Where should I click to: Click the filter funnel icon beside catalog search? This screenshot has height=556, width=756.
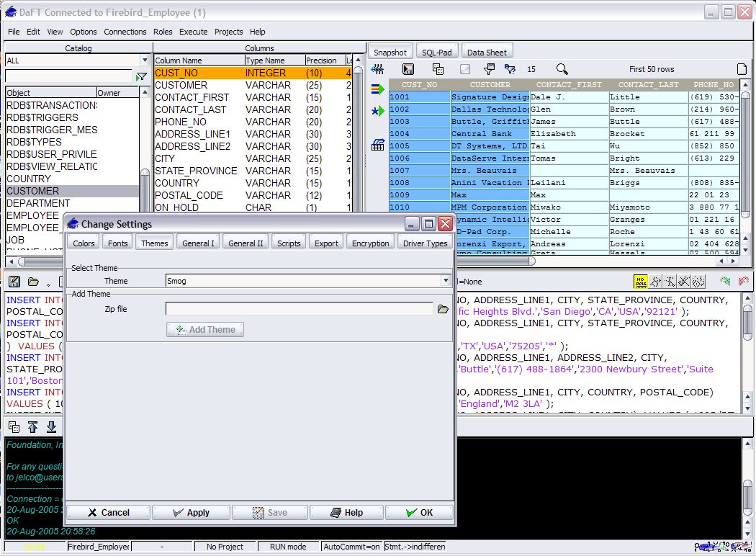tap(142, 77)
